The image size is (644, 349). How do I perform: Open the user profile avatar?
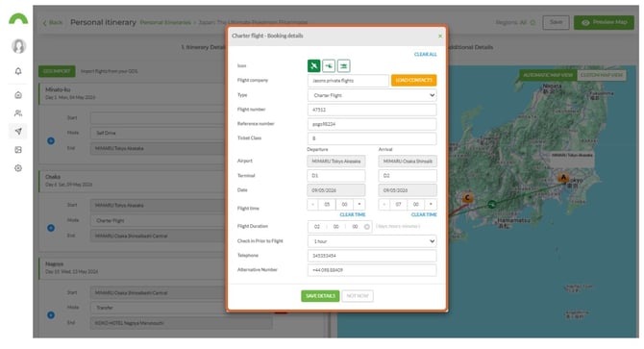[18, 46]
